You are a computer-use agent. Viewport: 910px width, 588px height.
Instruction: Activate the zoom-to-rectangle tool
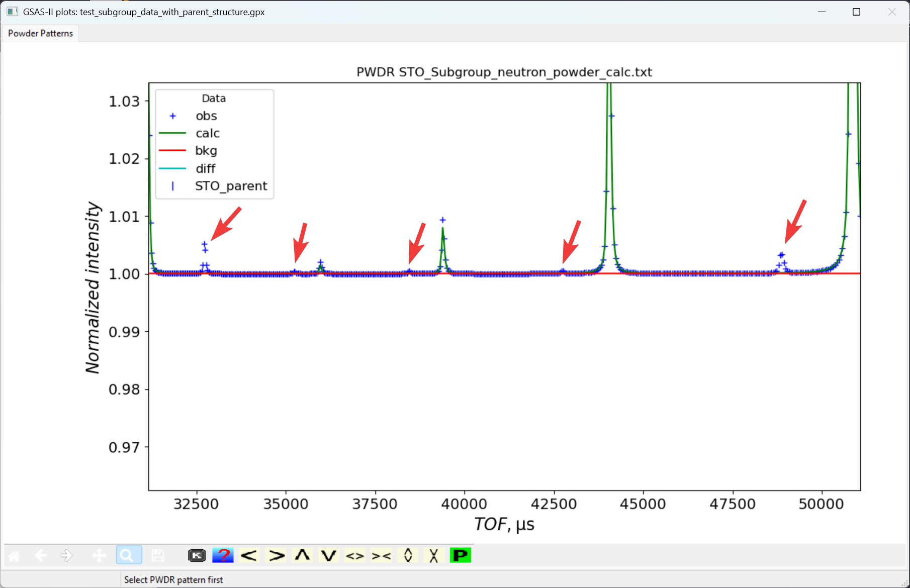(x=128, y=555)
